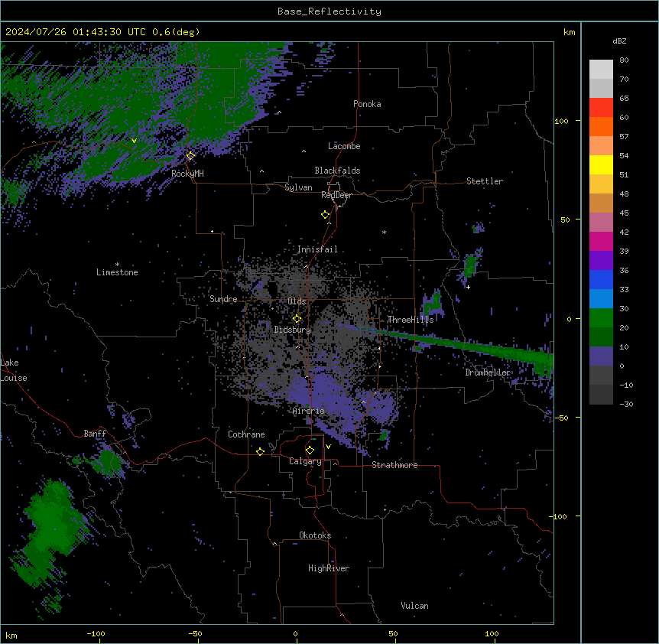The height and width of the screenshot is (644, 659).
Task: Select the Blackfalds label
Action: tap(337, 171)
